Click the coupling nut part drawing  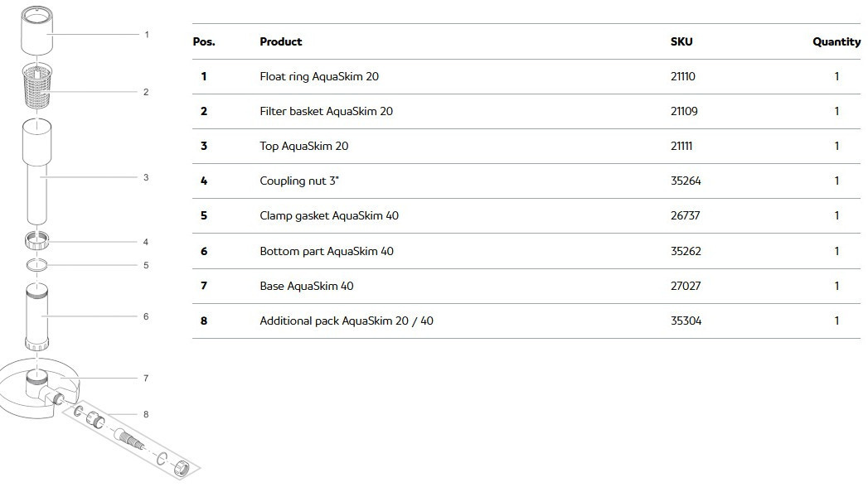pyautogui.click(x=36, y=241)
